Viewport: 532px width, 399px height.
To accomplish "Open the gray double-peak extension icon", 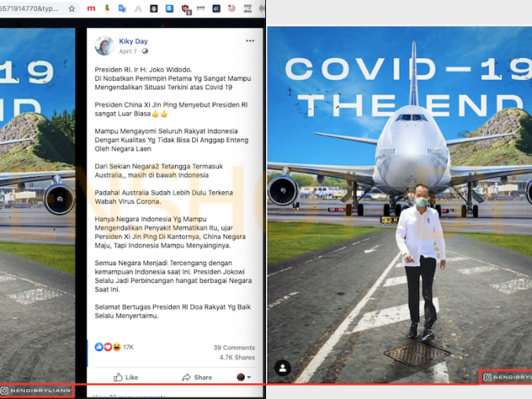I will click(x=138, y=9).
